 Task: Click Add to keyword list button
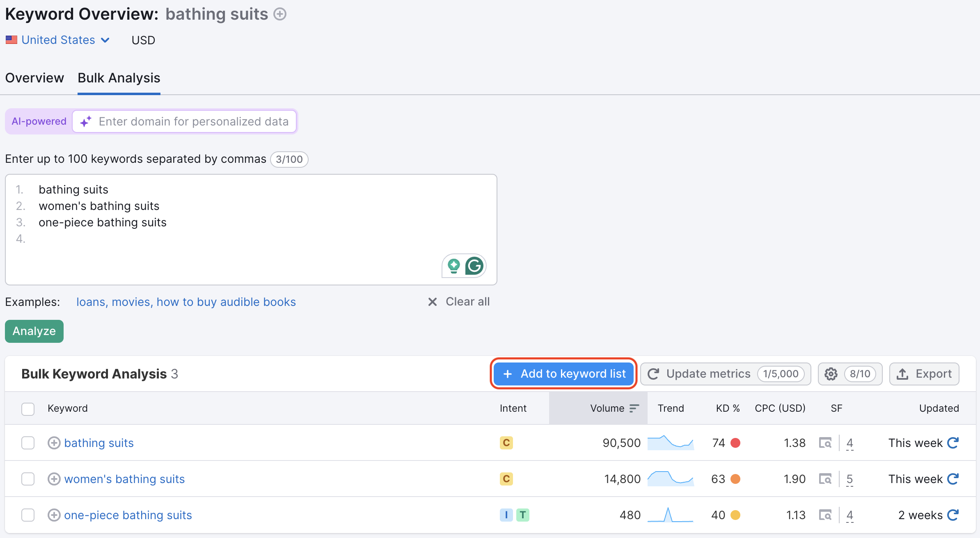click(x=564, y=374)
